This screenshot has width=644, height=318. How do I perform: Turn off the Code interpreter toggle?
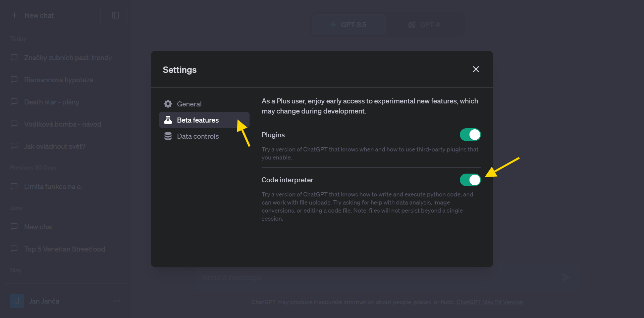coord(470,180)
